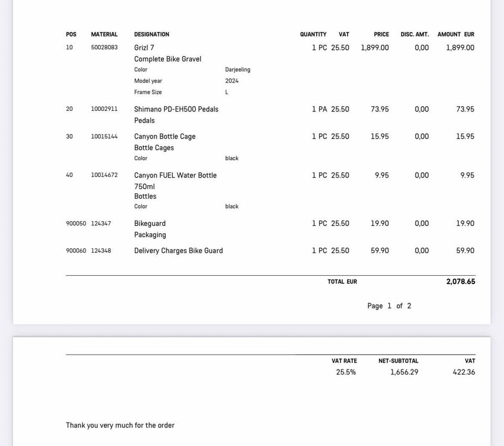Select 'Shimano PD-EH500 Pedals' text

click(x=176, y=109)
